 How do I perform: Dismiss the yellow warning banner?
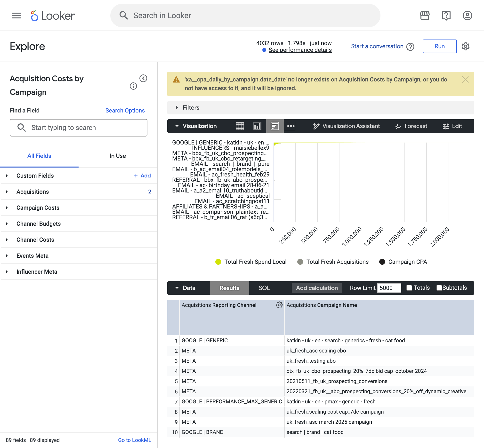tap(465, 80)
